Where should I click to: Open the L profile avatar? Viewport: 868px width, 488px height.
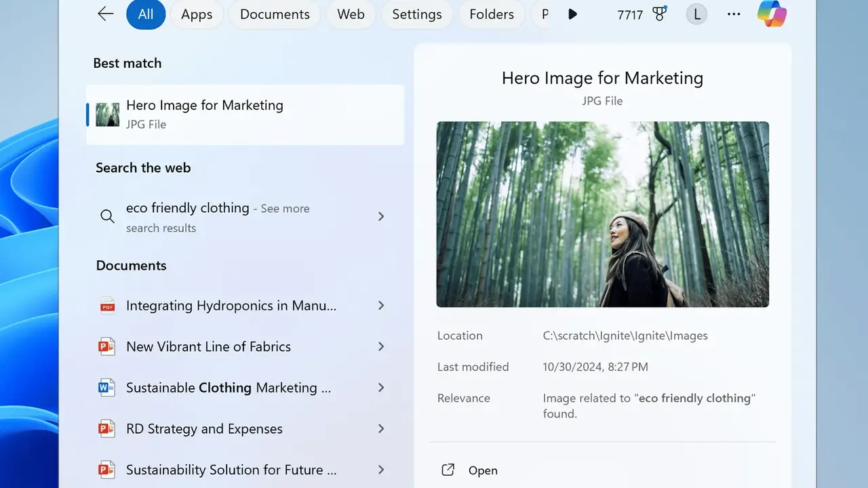click(x=696, y=14)
